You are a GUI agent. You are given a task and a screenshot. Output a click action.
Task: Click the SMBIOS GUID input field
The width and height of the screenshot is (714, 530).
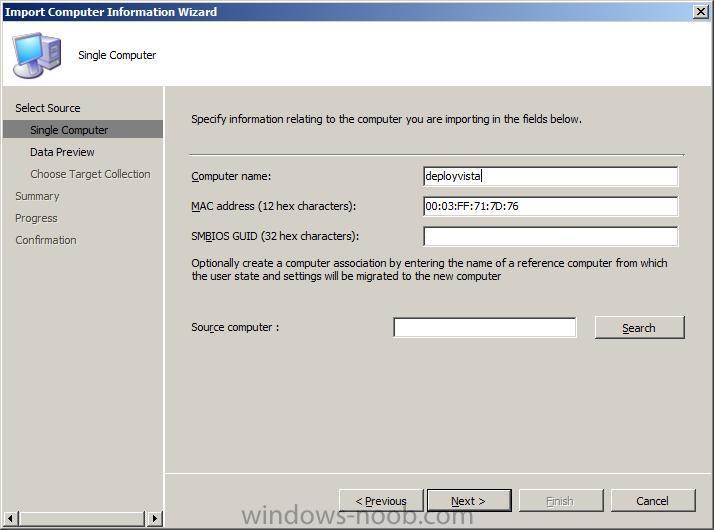[x=551, y=236]
